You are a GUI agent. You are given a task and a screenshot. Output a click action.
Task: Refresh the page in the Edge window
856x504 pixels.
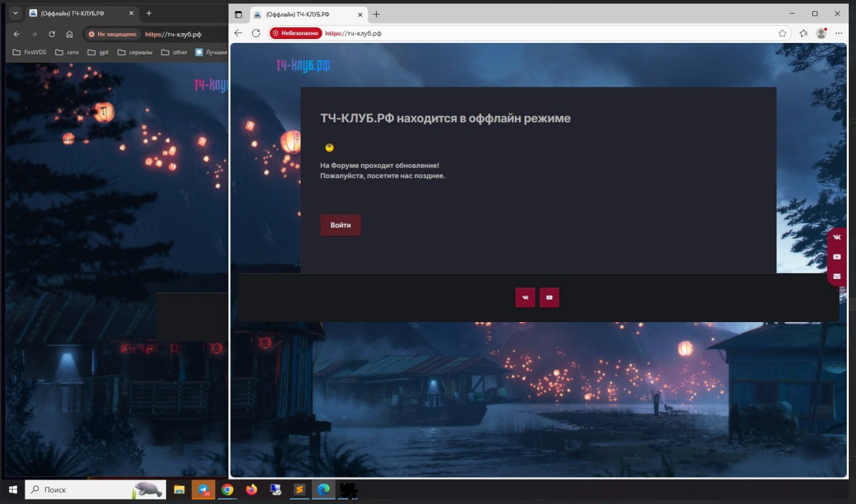256,33
